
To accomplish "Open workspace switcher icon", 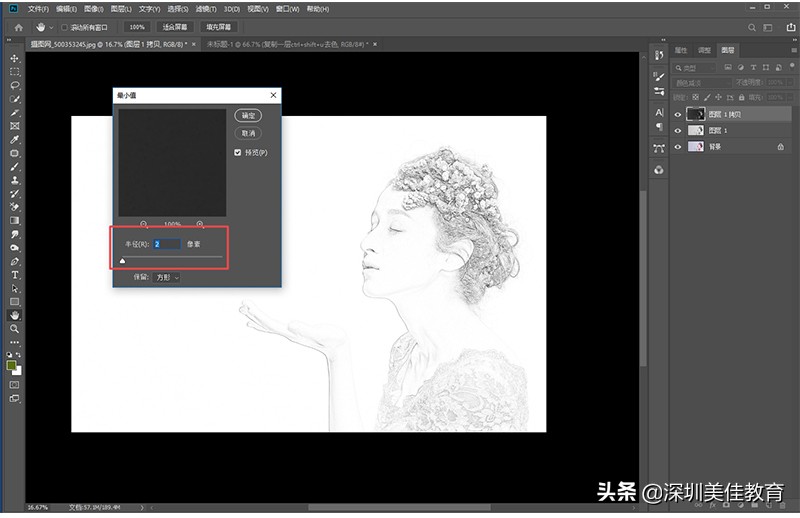I will tap(768, 28).
